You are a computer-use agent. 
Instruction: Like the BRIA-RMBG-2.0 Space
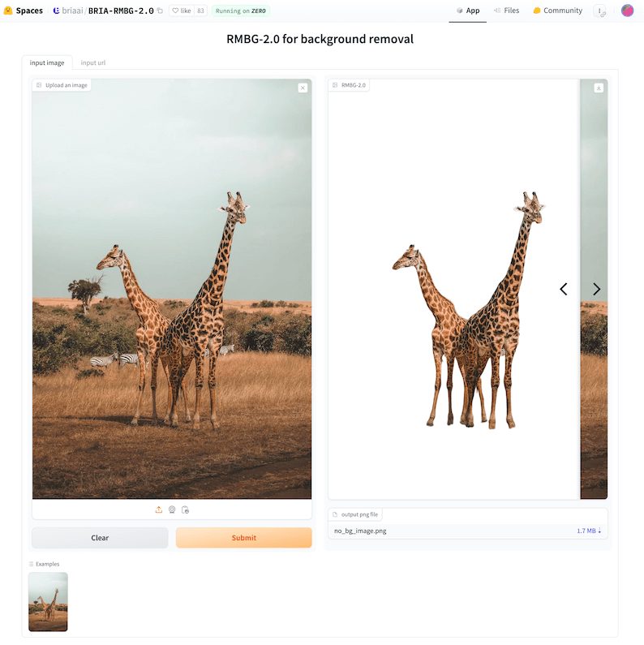[182, 11]
